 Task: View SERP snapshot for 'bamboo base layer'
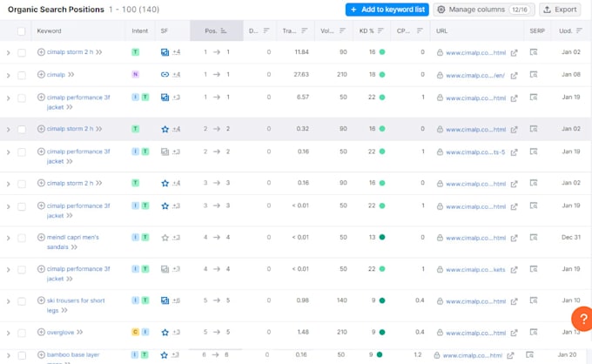[x=530, y=354]
